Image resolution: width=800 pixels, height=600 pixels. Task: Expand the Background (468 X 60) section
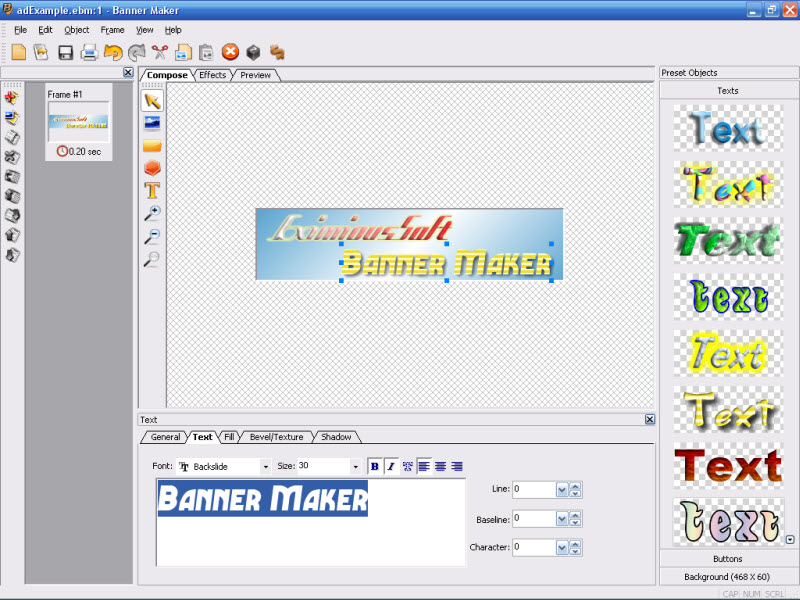click(728, 577)
